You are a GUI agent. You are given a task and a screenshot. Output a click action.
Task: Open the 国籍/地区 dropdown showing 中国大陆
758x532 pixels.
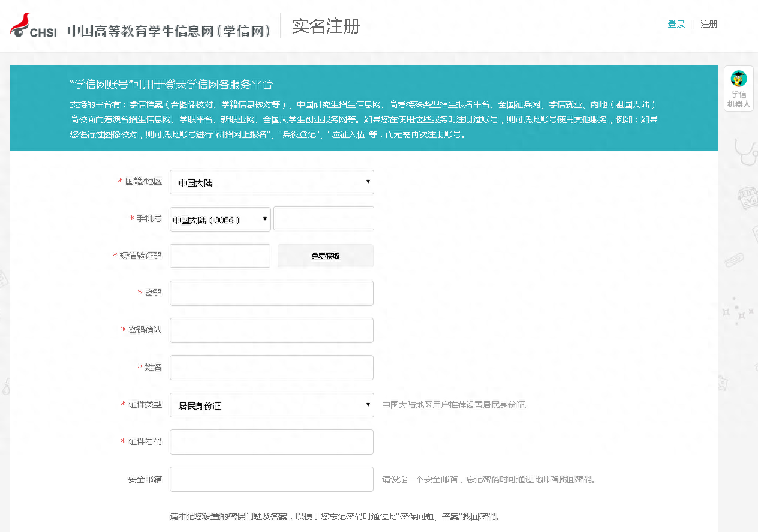tap(272, 182)
